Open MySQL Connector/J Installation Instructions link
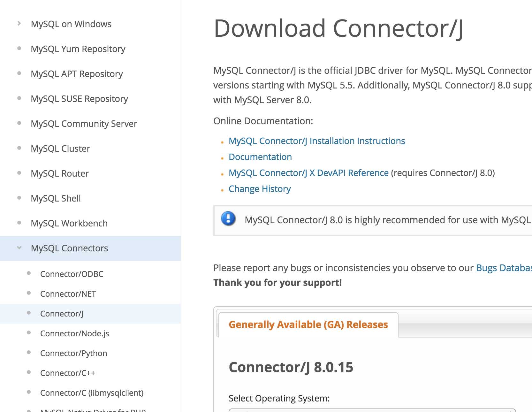Viewport: 532px width, 412px height. click(x=317, y=141)
